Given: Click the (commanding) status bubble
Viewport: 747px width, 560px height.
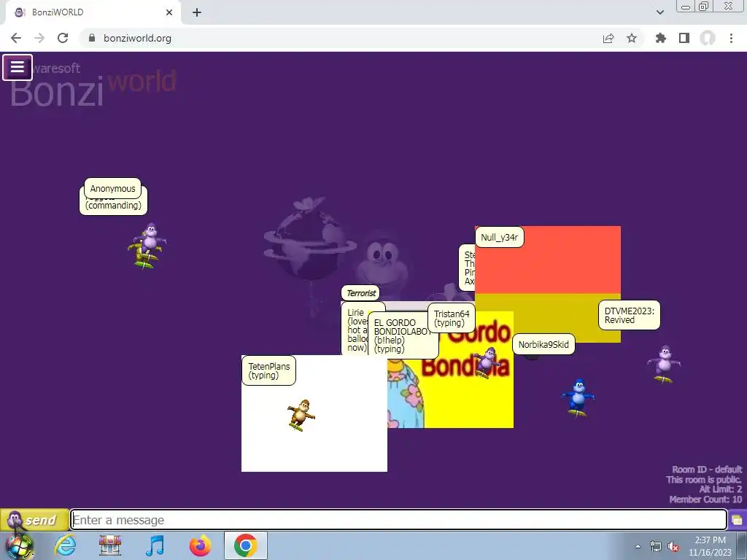Looking at the screenshot, I should pyautogui.click(x=113, y=206).
